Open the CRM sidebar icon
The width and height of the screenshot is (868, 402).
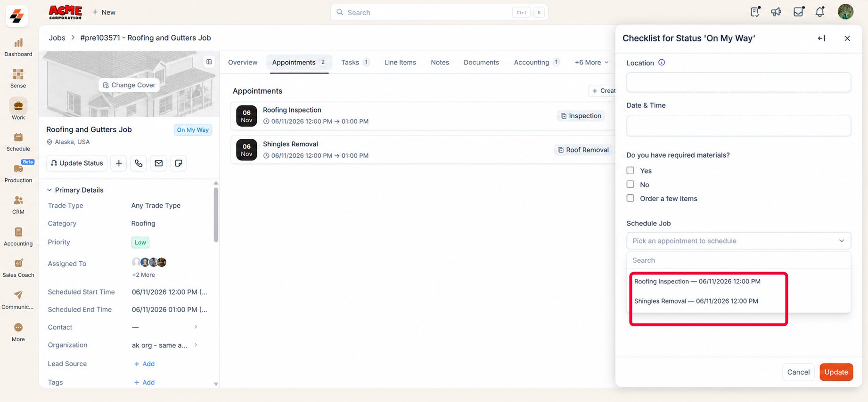[x=18, y=201]
